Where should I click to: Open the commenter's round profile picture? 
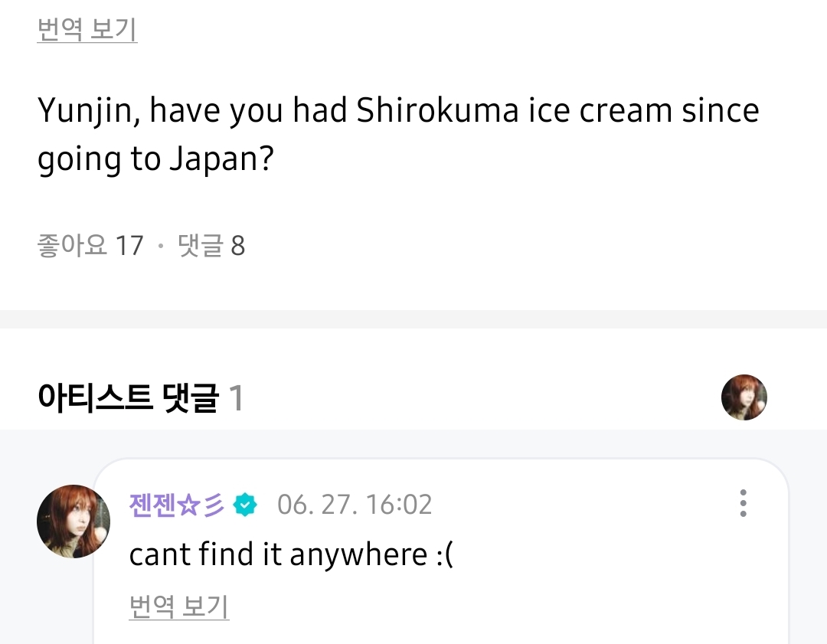(x=74, y=521)
